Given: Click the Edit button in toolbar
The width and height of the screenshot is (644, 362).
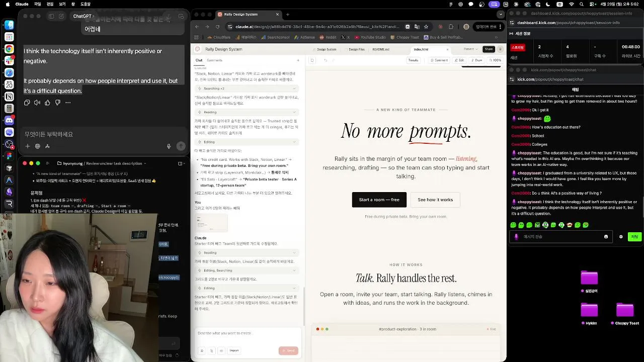Looking at the screenshot, I should 459,60.
